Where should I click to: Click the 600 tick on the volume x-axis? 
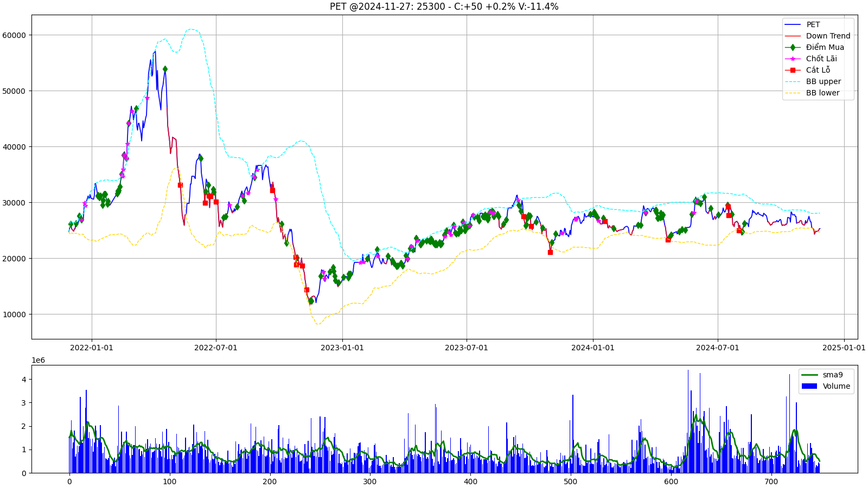[x=671, y=481]
